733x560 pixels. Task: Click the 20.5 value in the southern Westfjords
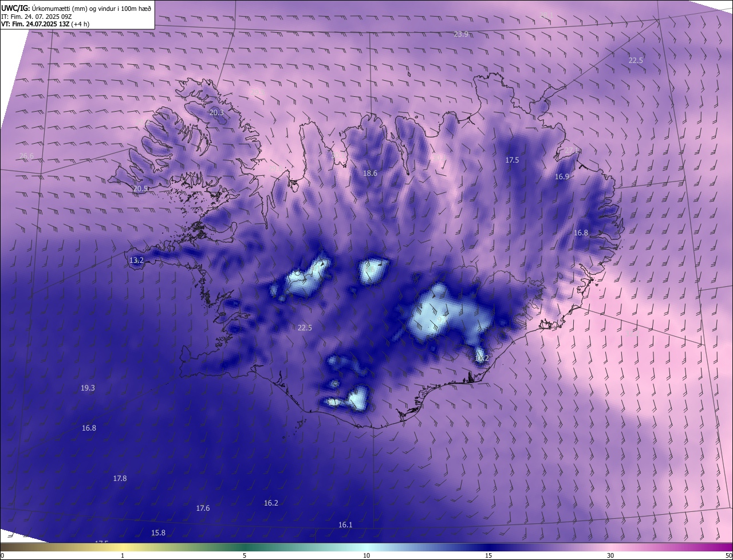click(x=140, y=189)
